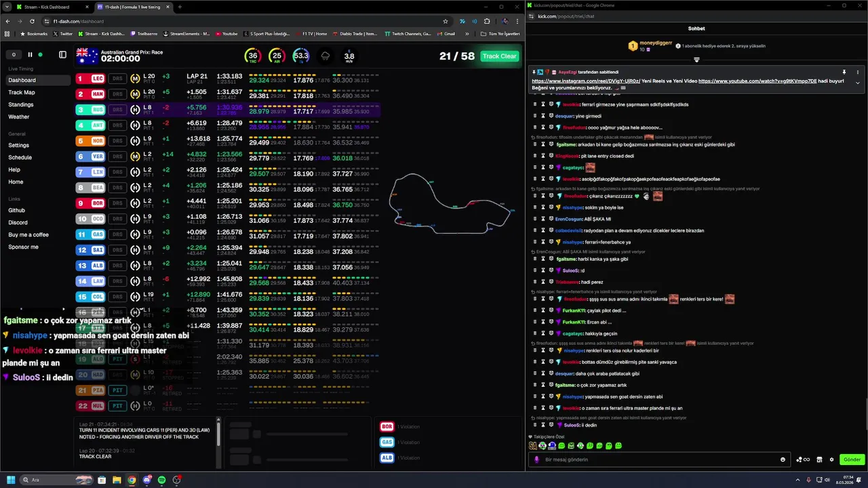The image size is (868, 488).
Task: Open Track Map in sidebar
Action: pyautogui.click(x=22, y=92)
